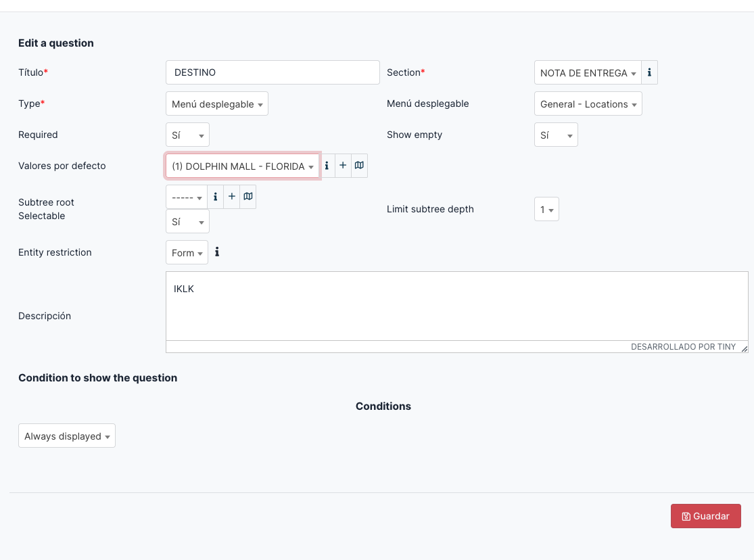Click the info icon beside the Section dropdown
754x560 pixels.
[x=649, y=72]
